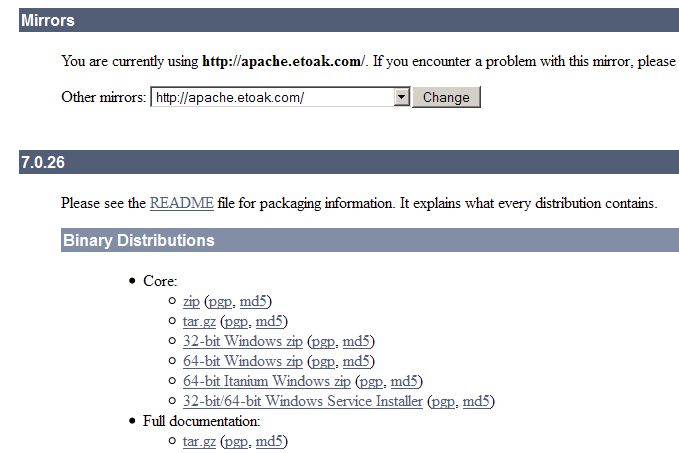Image resolution: width=679 pixels, height=453 pixels.
Task: Download the Core zip distribution
Action: [x=191, y=301]
